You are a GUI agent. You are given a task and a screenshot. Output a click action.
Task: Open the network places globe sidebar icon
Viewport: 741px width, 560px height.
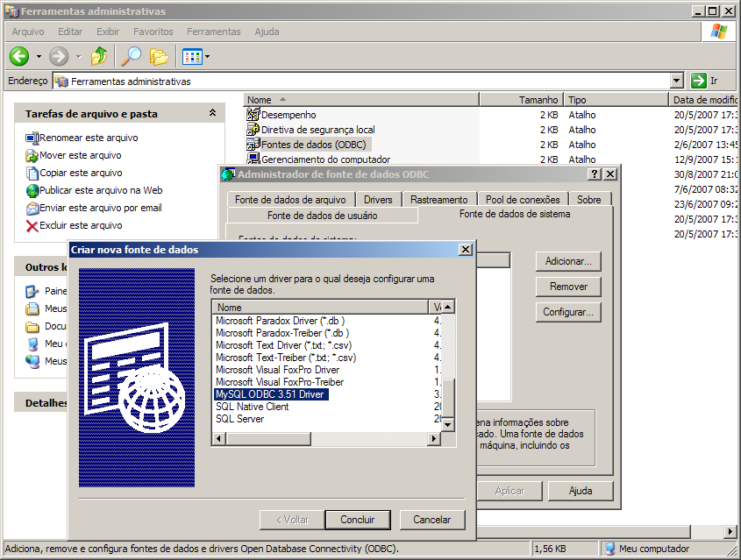pos(32,361)
